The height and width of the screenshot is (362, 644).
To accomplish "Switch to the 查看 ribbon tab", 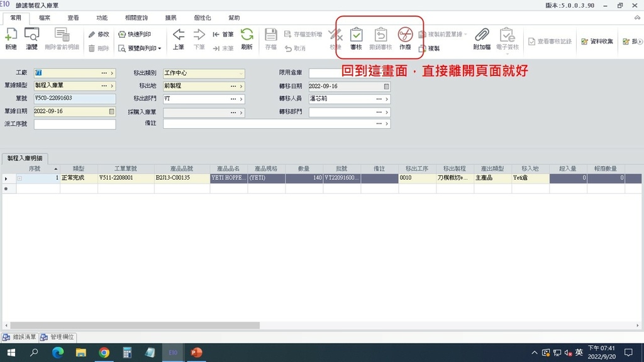I will (x=73, y=18).
